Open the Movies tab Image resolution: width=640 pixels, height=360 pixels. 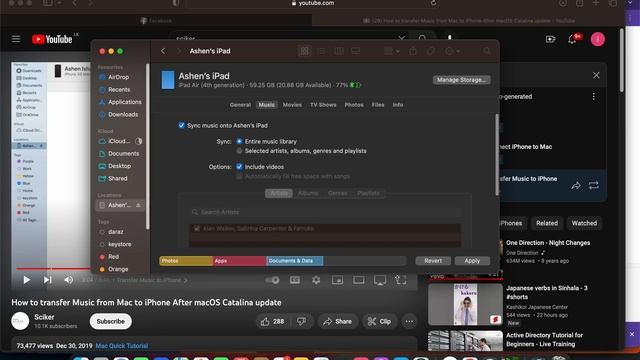coord(292,105)
